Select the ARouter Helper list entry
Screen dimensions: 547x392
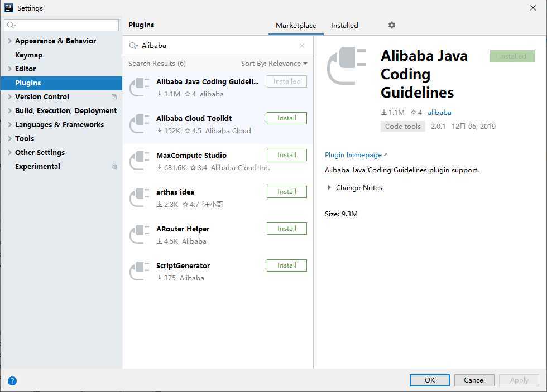coord(218,235)
